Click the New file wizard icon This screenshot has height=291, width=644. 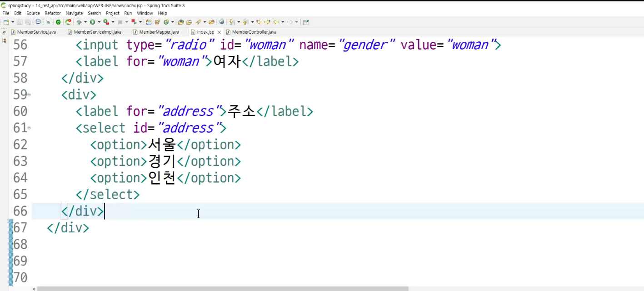pyautogui.click(x=6, y=22)
